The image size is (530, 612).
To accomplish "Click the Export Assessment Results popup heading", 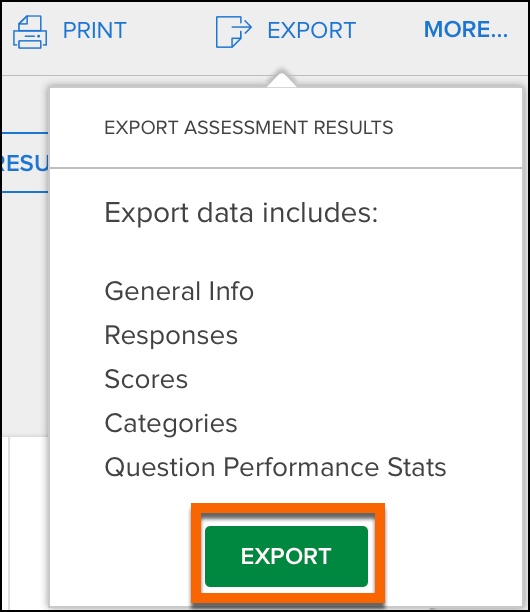I will coord(249,128).
